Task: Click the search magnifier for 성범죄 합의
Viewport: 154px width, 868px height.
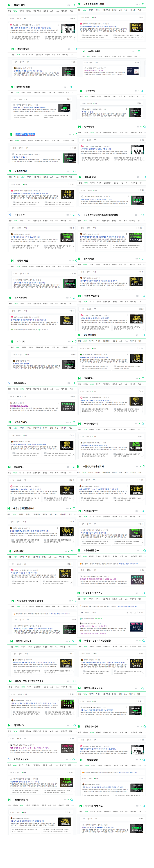Action: pos(75,5)
